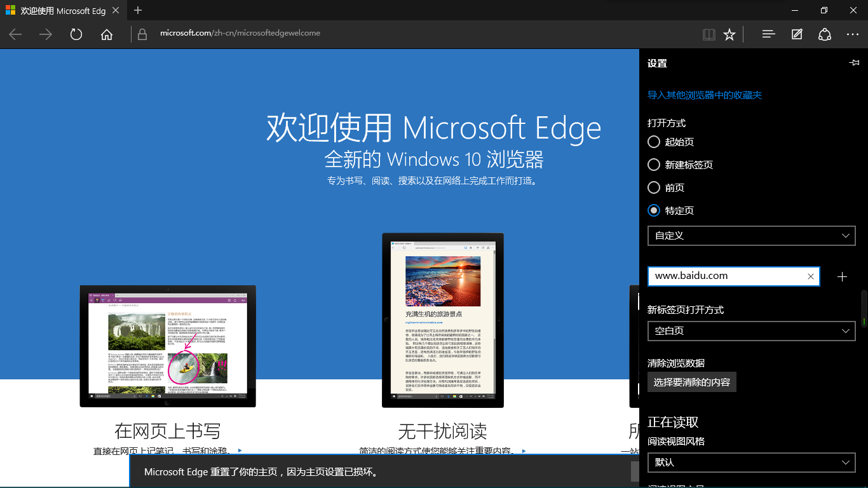Open the Share icon

pos(824,34)
